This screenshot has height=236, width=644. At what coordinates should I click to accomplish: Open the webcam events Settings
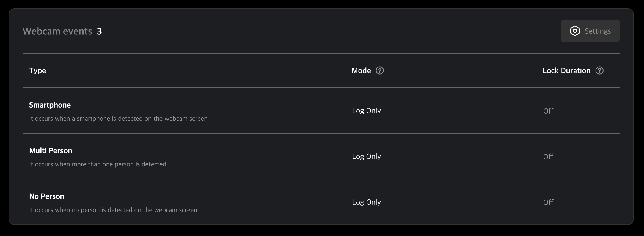(590, 31)
